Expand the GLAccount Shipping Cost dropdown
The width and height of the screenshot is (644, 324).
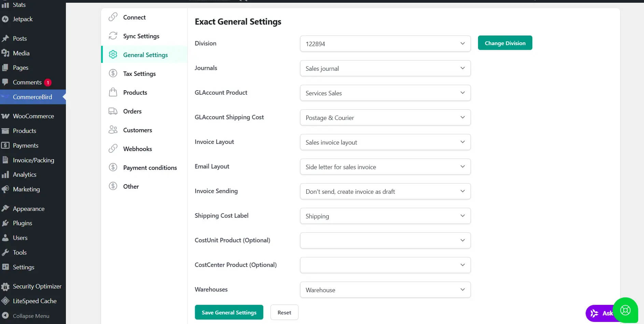[x=385, y=118]
